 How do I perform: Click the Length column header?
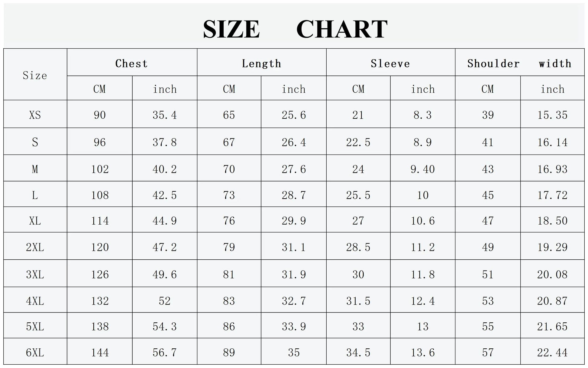point(262,63)
